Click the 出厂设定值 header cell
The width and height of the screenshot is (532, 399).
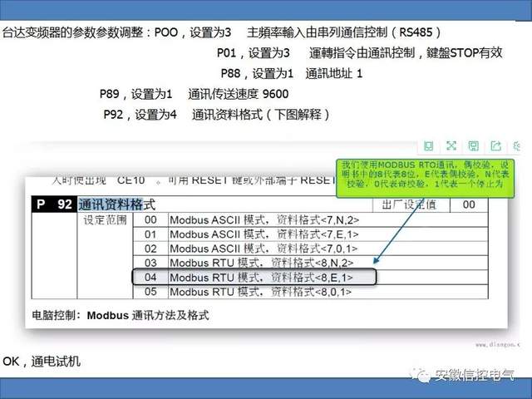[x=409, y=204]
